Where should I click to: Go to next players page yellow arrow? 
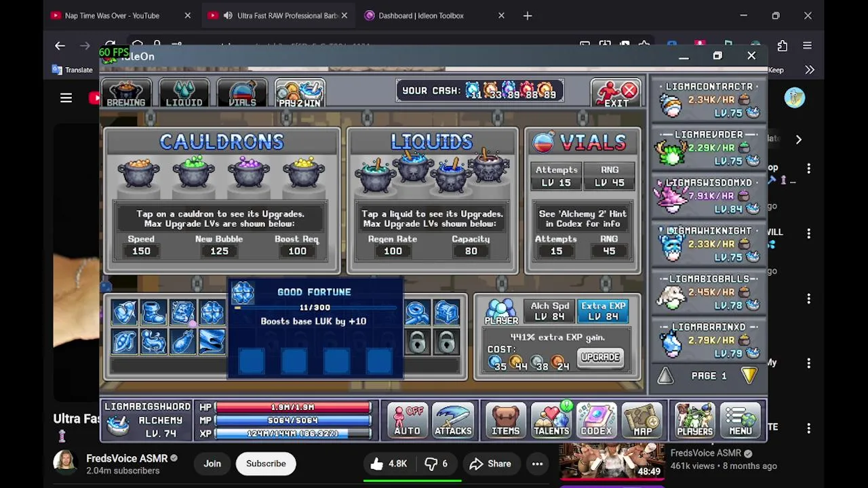(x=749, y=376)
